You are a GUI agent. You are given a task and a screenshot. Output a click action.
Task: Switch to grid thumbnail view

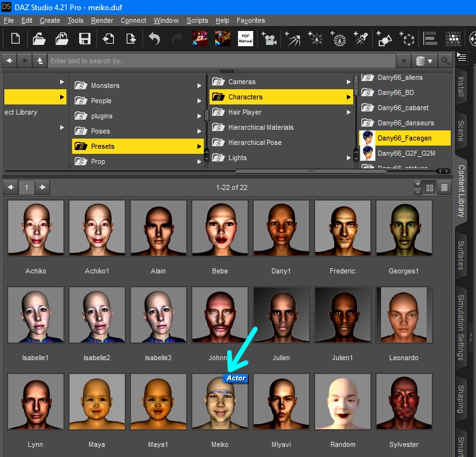tap(430, 187)
